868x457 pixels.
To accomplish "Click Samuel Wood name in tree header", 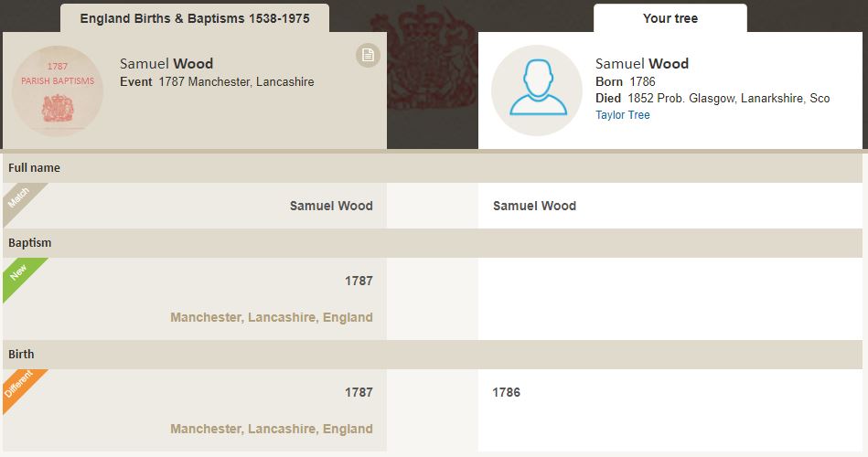I will click(642, 64).
